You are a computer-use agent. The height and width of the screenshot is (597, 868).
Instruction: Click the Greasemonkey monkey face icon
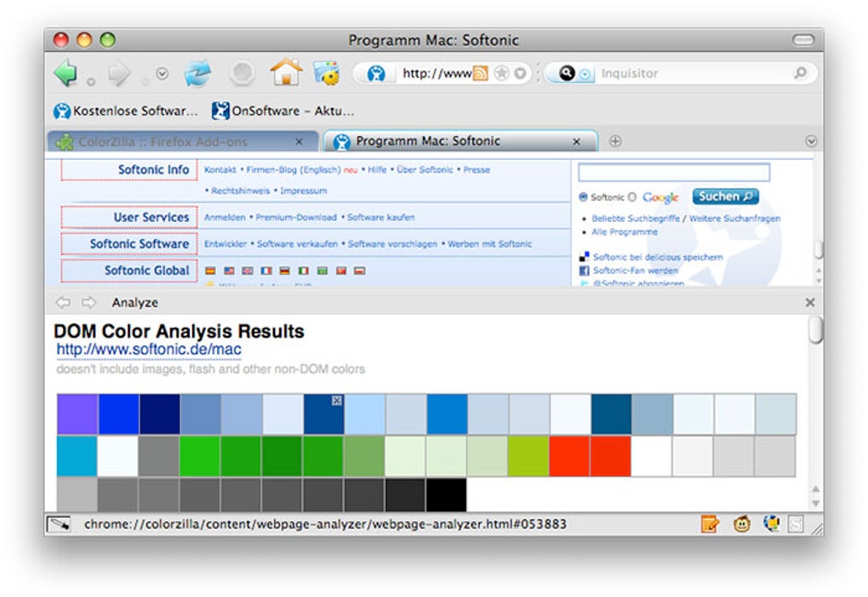742,524
